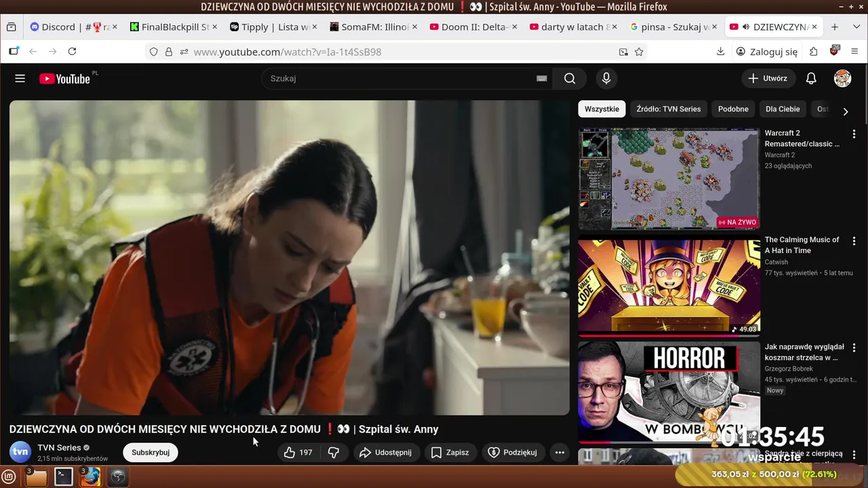Select the Wszystkie filter chip
868x488 pixels.
pos(601,109)
